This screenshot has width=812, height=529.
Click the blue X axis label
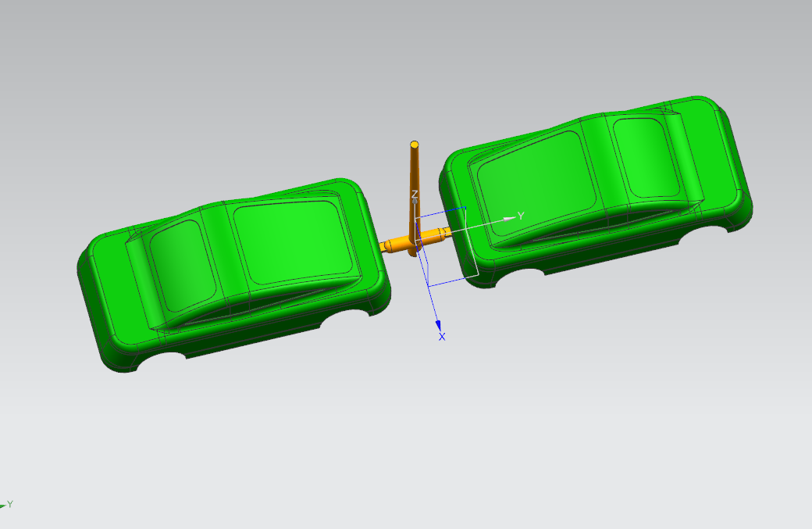442,338
